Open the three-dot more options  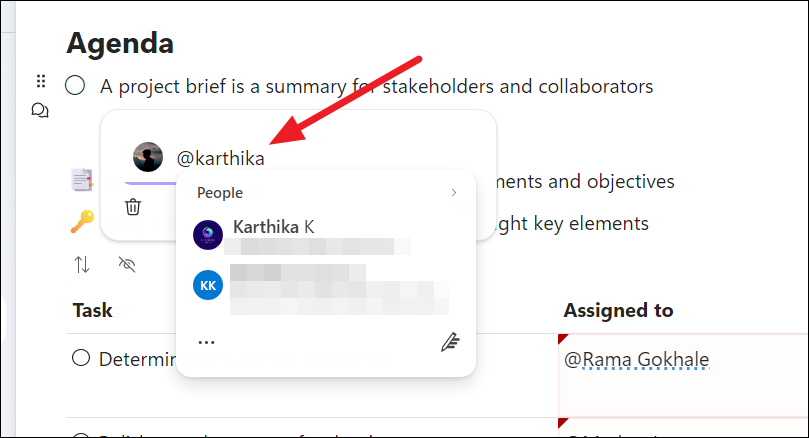click(x=207, y=342)
